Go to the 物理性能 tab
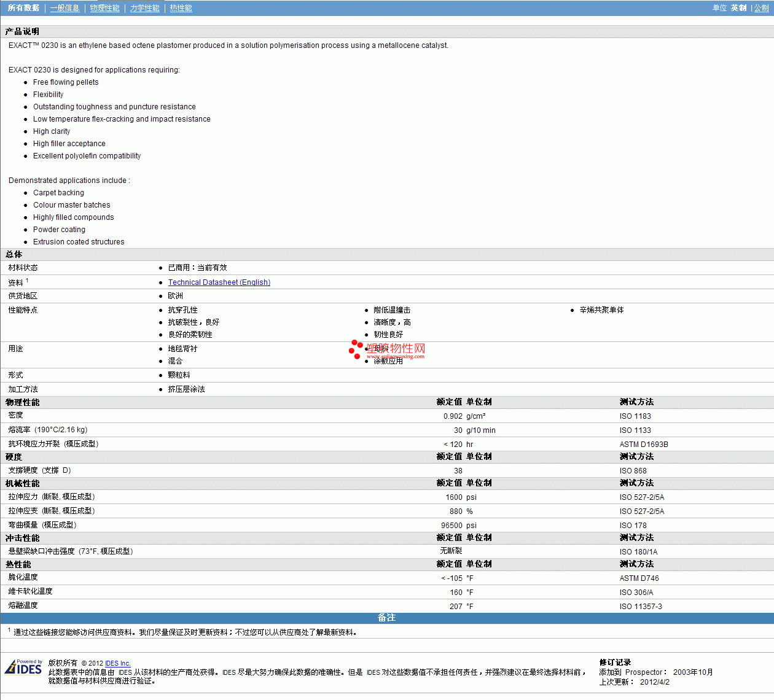The height and width of the screenshot is (700, 774). pyautogui.click(x=104, y=8)
